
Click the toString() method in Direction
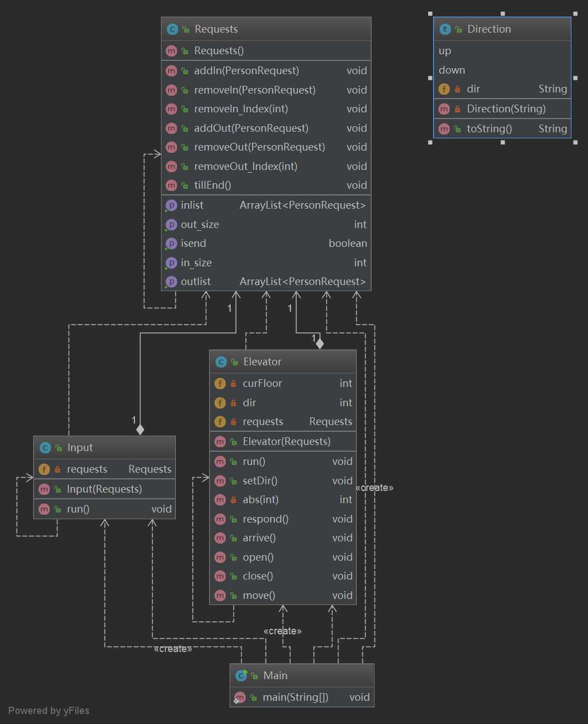coord(489,129)
